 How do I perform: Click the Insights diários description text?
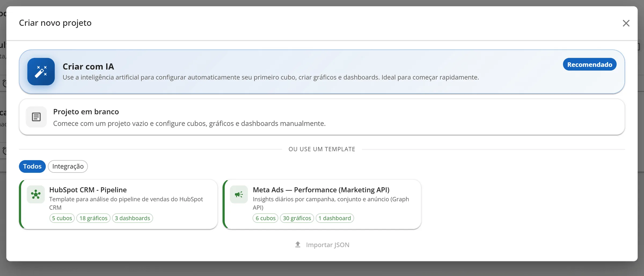tap(331, 203)
